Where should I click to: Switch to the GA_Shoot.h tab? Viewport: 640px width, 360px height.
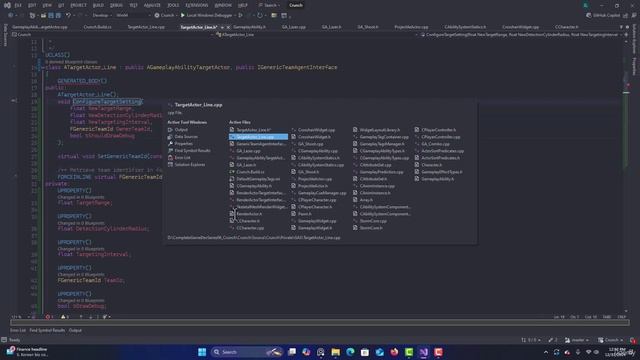(x=367, y=27)
